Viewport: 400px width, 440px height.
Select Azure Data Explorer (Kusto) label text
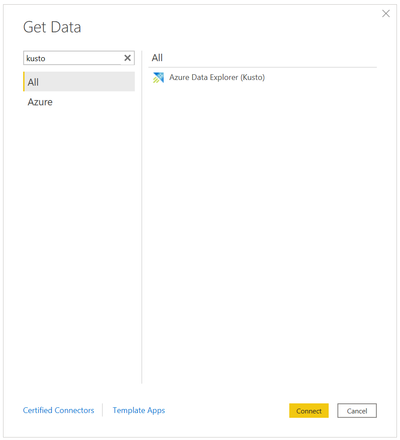(217, 77)
